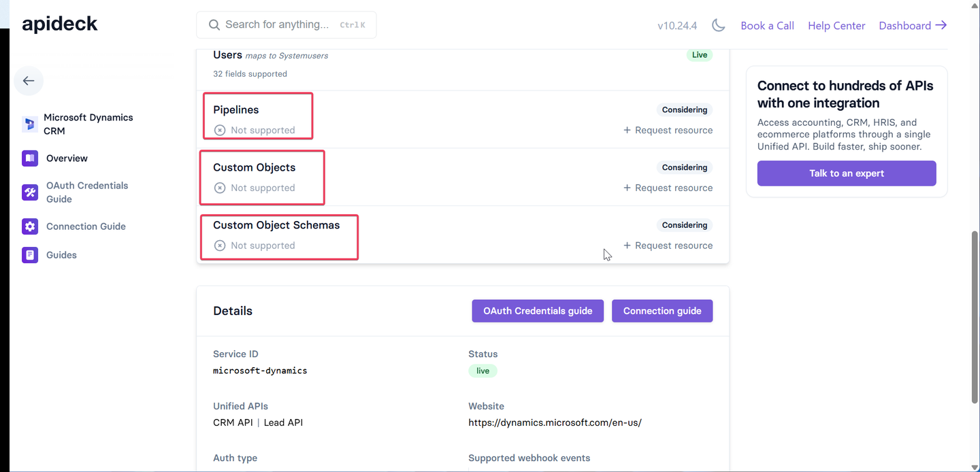Image resolution: width=980 pixels, height=472 pixels.
Task: Focus the Search for anything field
Action: click(287, 24)
